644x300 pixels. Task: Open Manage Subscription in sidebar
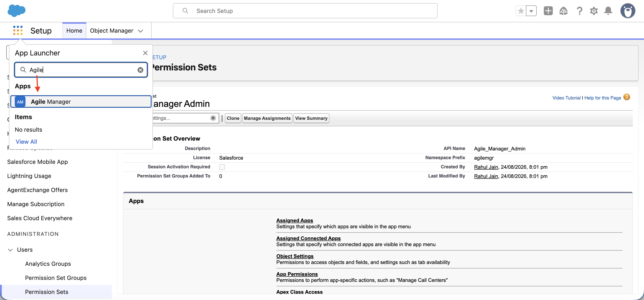[36, 204]
